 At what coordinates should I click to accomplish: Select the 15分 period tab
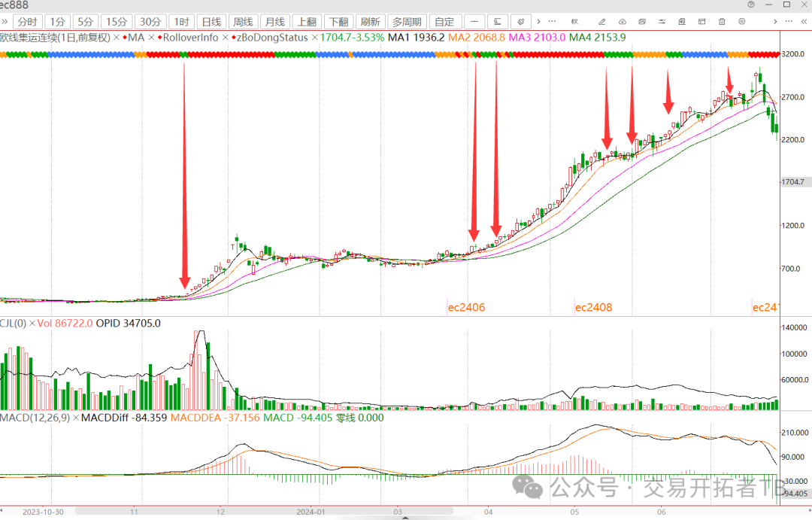point(117,22)
